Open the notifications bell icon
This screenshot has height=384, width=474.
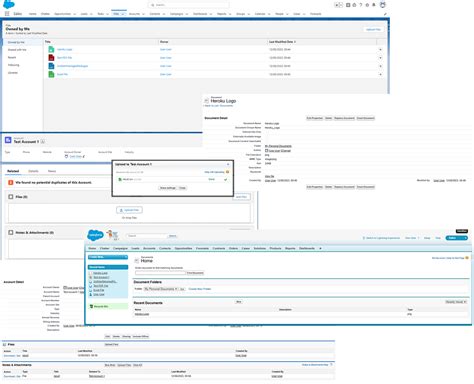(x=374, y=5)
